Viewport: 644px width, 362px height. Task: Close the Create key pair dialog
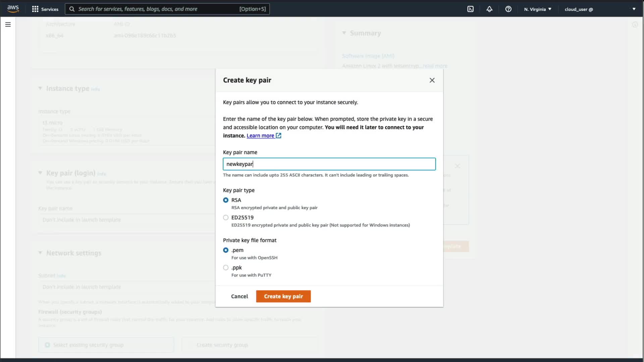pos(432,80)
